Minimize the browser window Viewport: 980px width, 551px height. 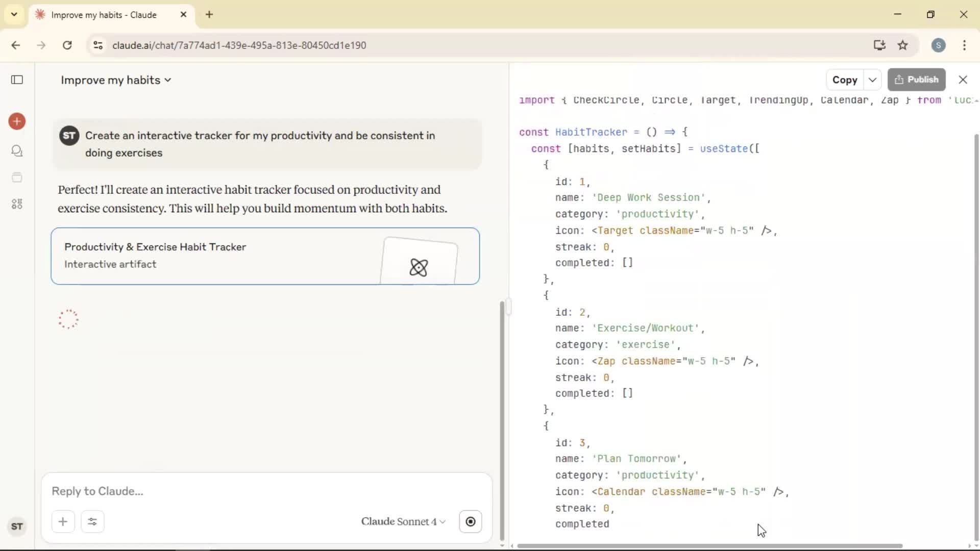coord(898,14)
